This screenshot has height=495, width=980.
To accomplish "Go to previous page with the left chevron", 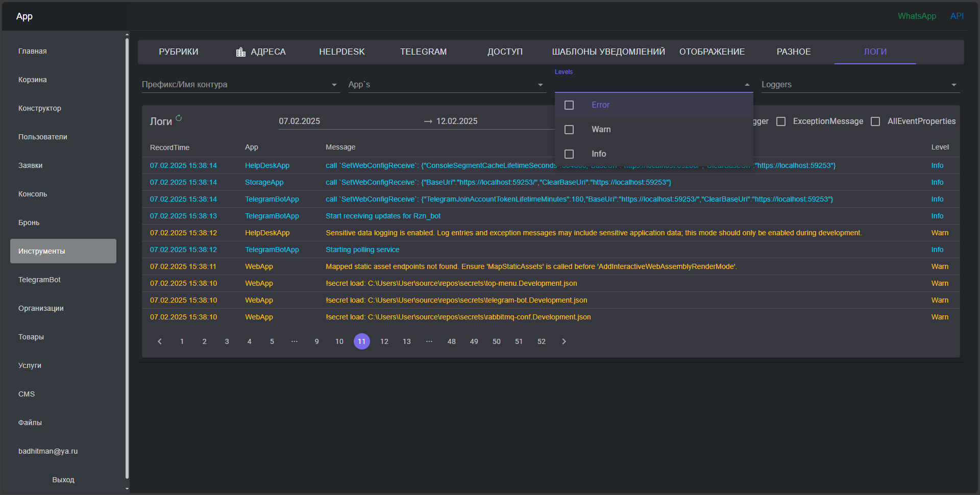I will coord(160,341).
